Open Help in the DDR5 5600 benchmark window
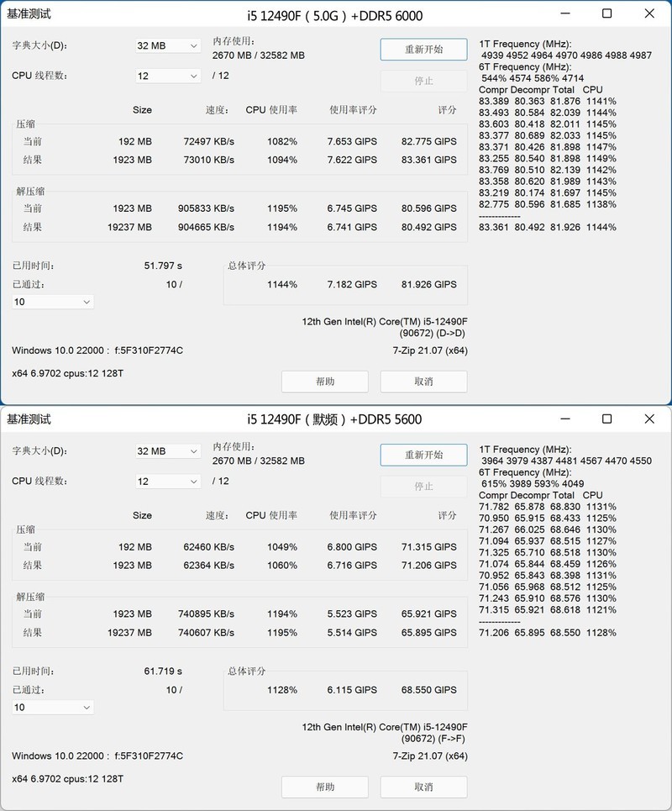 (x=324, y=787)
